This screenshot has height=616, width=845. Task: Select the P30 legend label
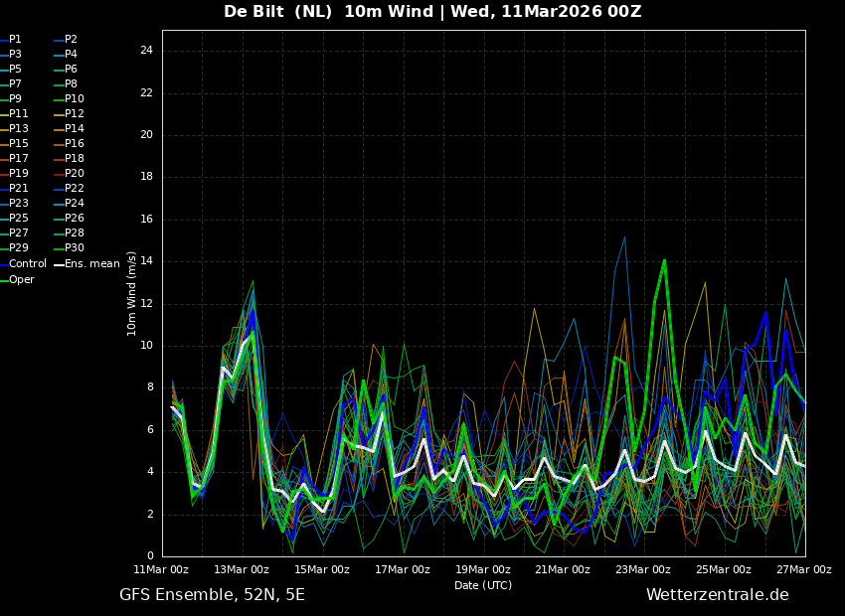click(75, 248)
